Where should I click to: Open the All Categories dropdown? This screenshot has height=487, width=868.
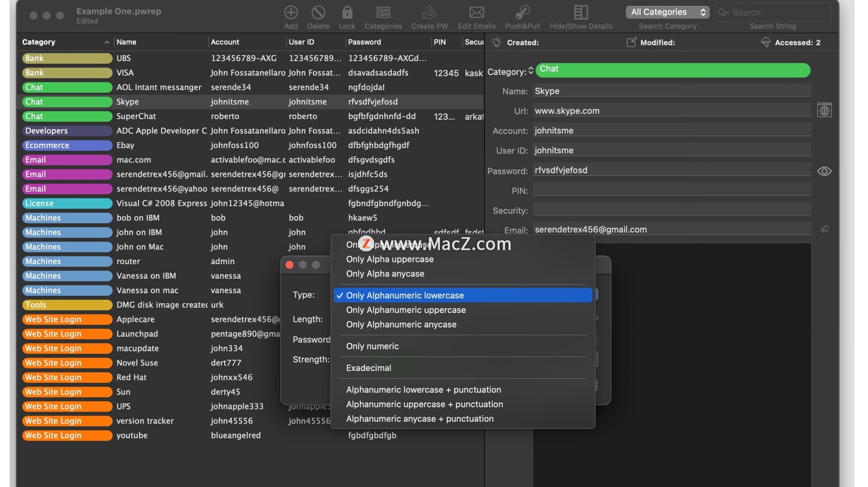667,12
